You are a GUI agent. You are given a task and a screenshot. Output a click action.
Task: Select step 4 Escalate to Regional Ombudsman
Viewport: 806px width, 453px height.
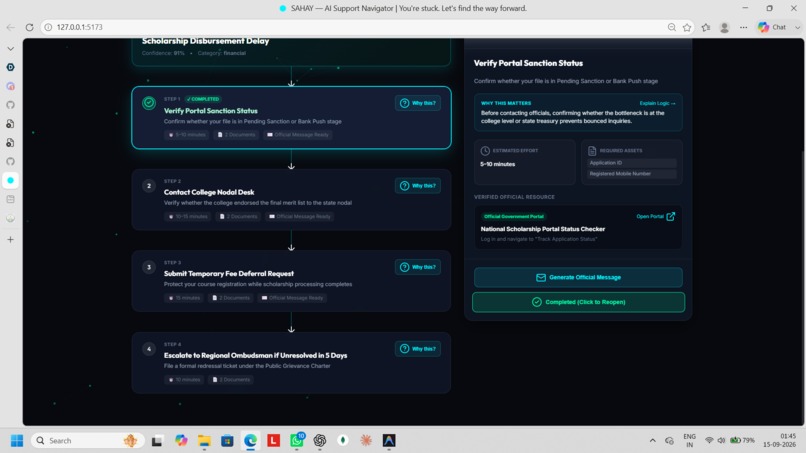(x=291, y=363)
